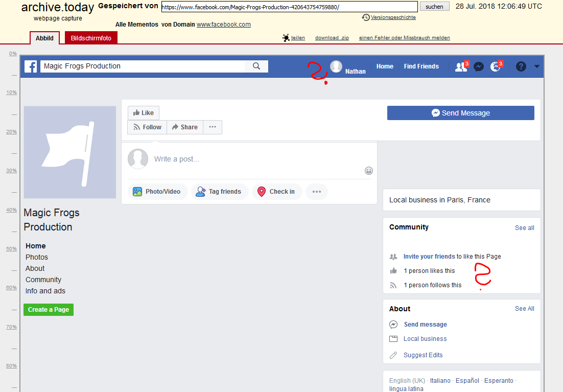This screenshot has width=563, height=392.
Task: Jump to the 50% page marker
Action: tap(11, 248)
